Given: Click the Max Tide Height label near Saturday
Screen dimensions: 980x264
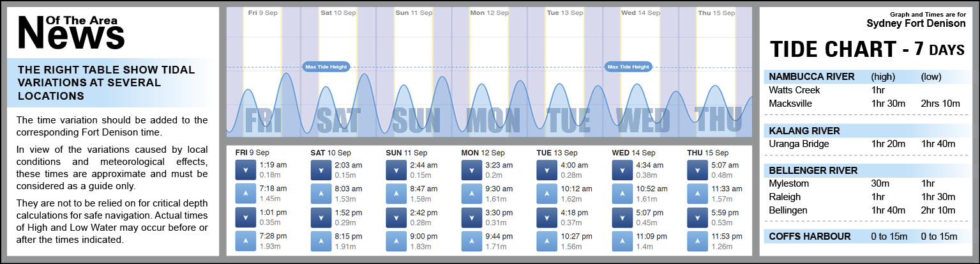Looking at the screenshot, I should coord(326,66).
